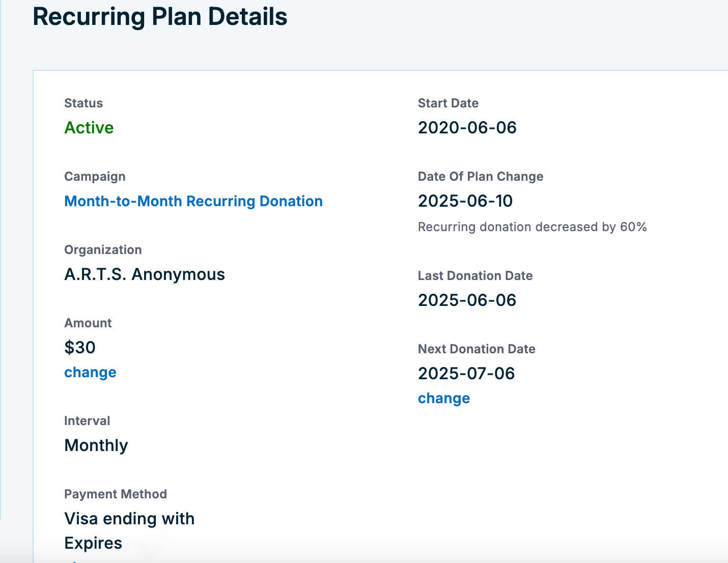
Task: Click the Organization field label
Action: click(x=103, y=250)
